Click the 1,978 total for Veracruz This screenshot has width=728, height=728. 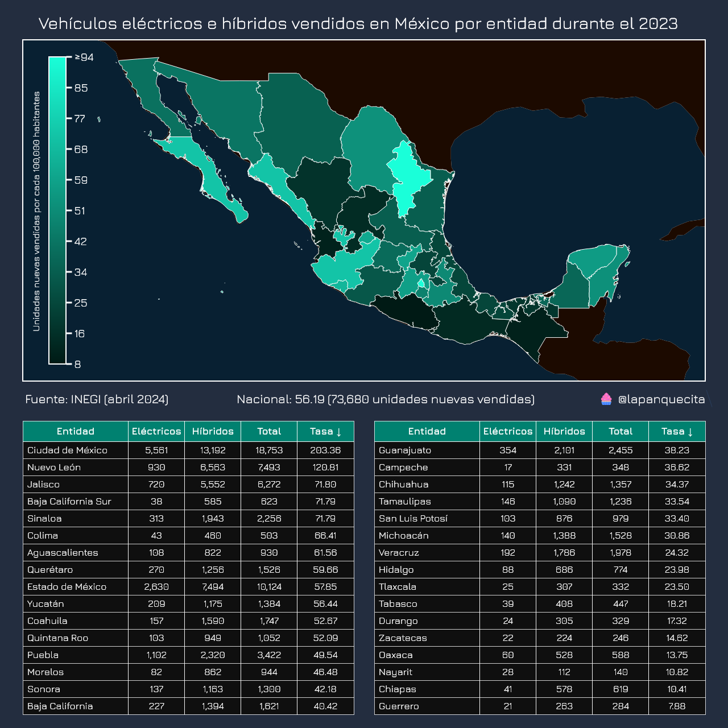pos(621,552)
